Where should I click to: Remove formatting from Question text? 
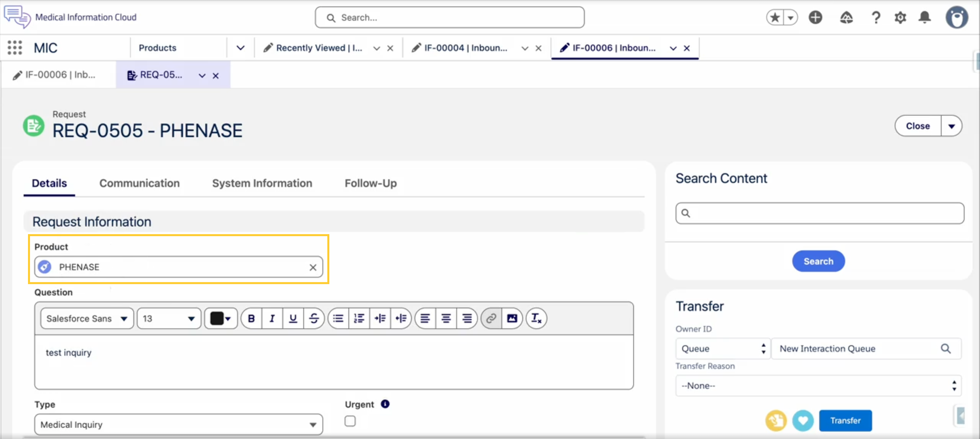[536, 318]
